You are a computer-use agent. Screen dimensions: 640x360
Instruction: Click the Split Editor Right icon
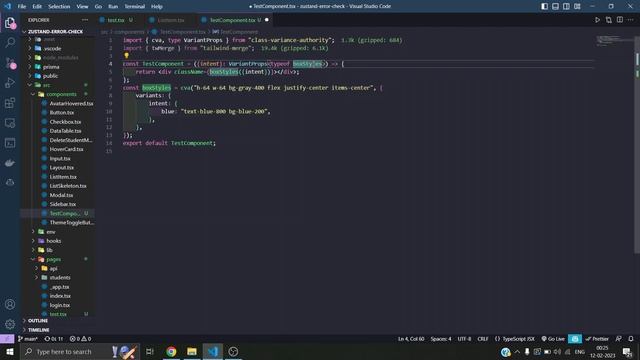point(620,20)
